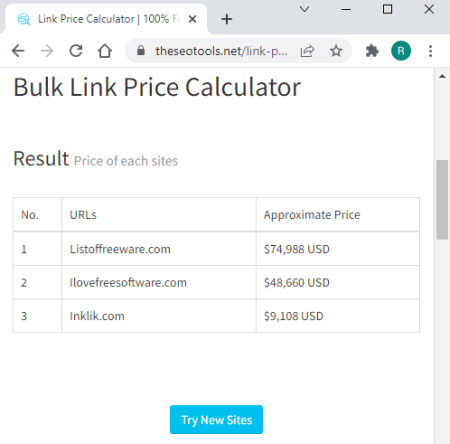Open the extensions puzzle menu
The image size is (450, 444).
tap(372, 51)
